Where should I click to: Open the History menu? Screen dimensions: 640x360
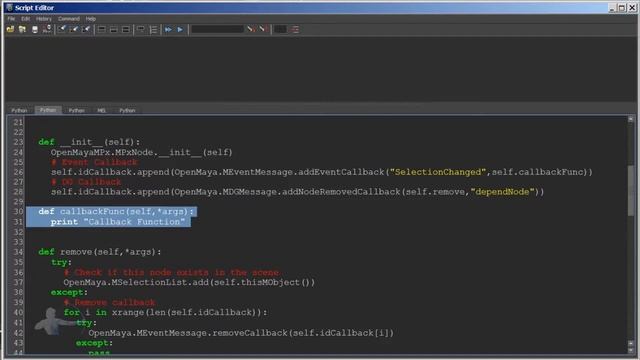(x=43, y=19)
